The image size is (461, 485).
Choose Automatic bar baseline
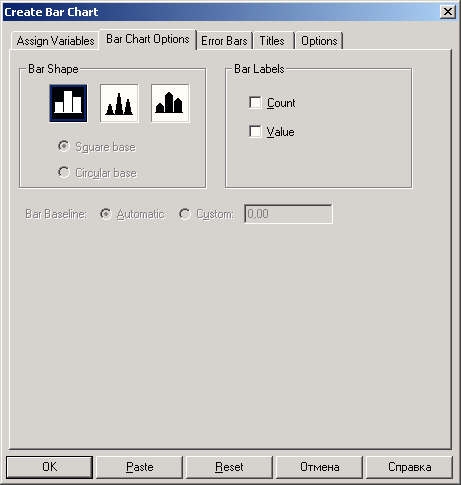(x=106, y=214)
